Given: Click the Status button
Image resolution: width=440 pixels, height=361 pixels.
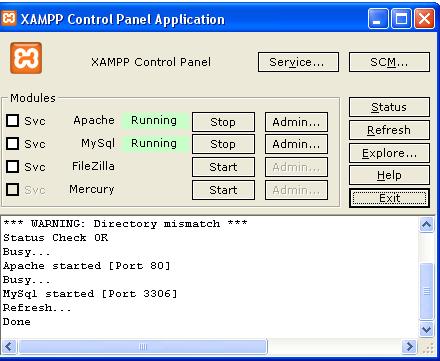Looking at the screenshot, I should tap(389, 107).
